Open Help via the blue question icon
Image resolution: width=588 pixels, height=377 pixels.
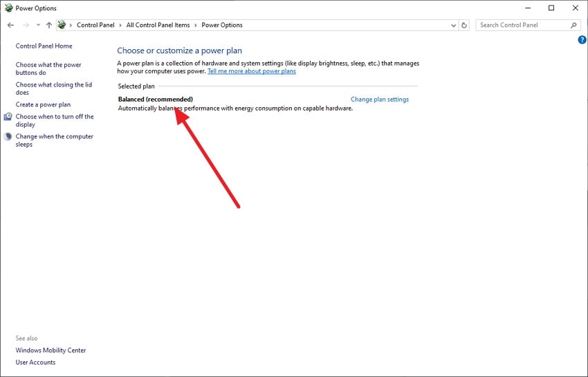pyautogui.click(x=582, y=39)
